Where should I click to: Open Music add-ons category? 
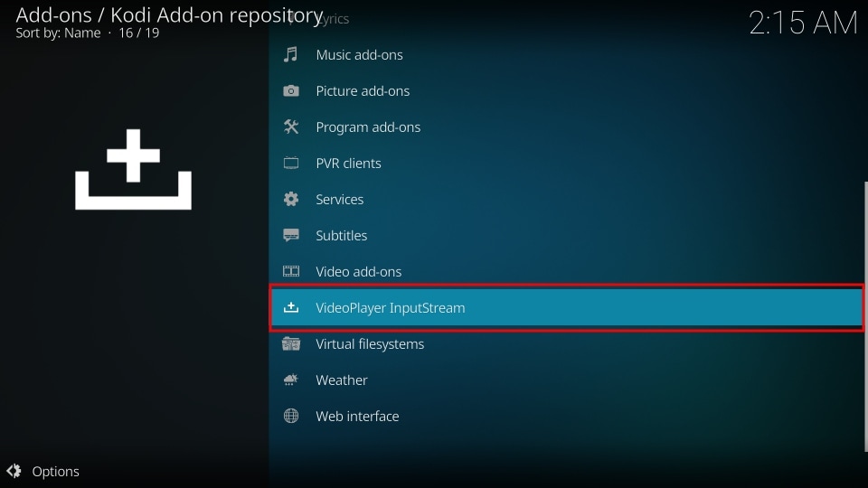click(x=566, y=55)
